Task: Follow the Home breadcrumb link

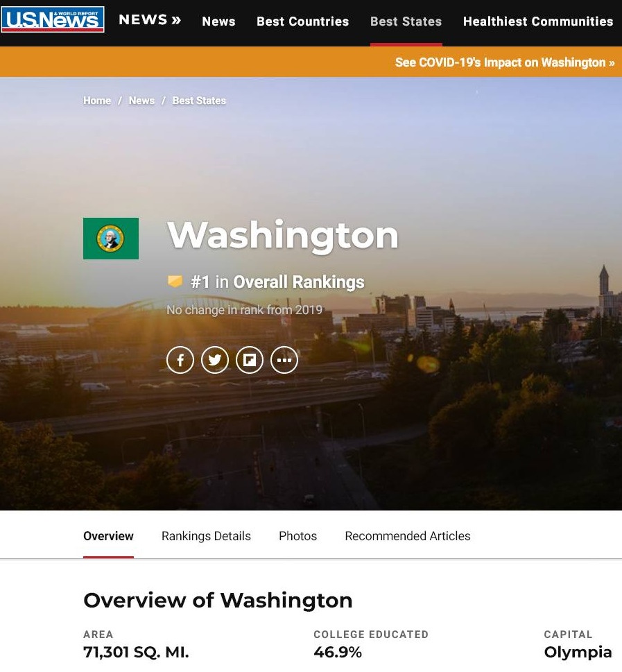Action: click(97, 101)
